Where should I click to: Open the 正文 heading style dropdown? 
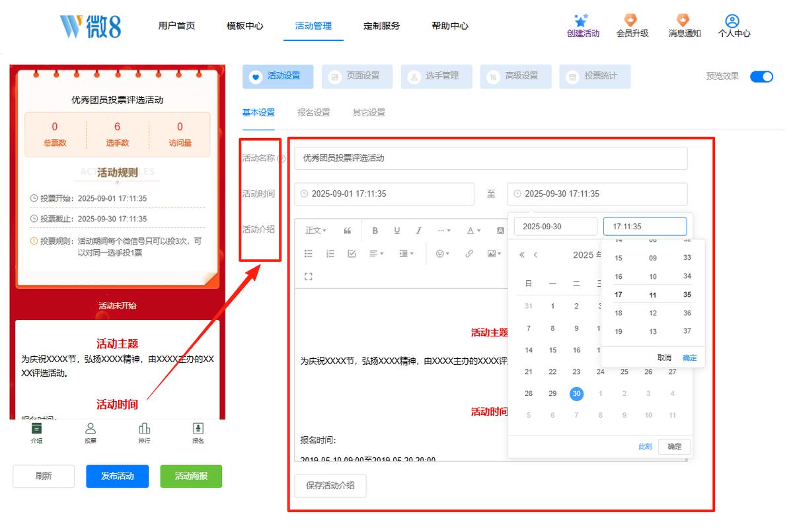click(315, 231)
